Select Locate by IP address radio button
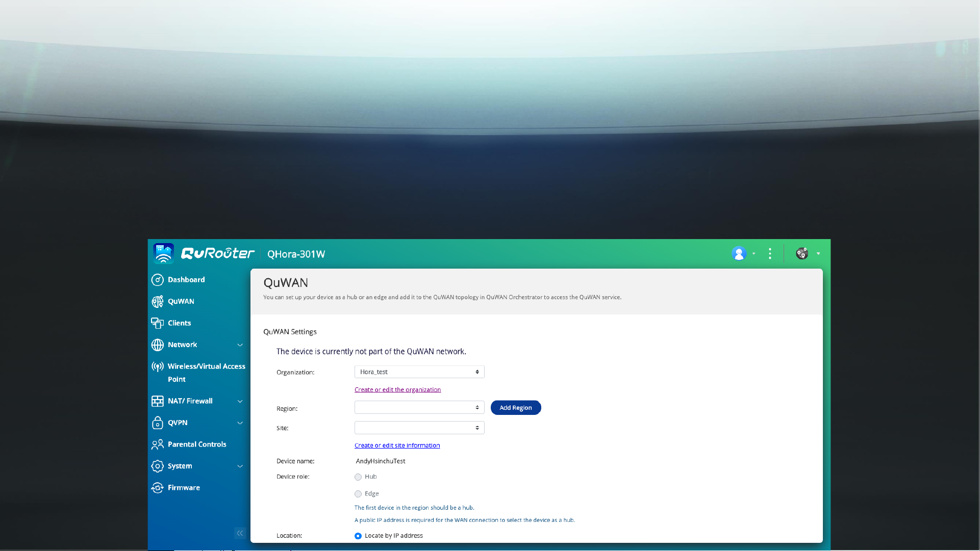 pyautogui.click(x=358, y=536)
